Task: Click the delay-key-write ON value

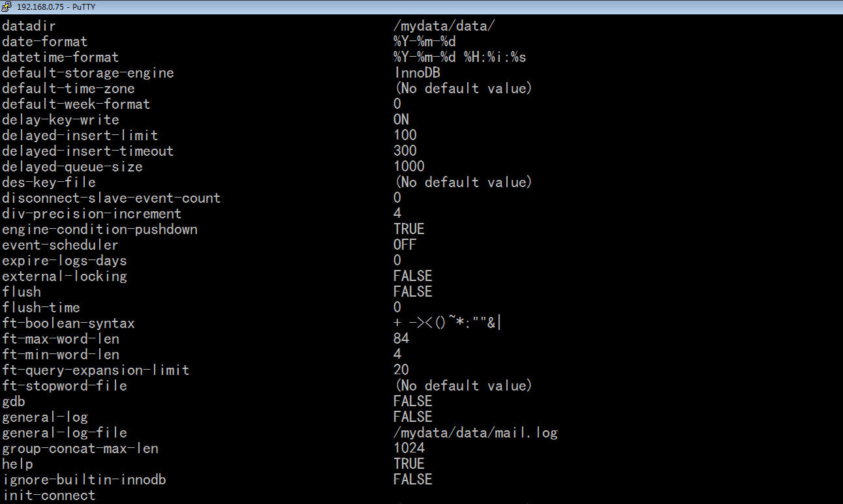Action: 401,120
